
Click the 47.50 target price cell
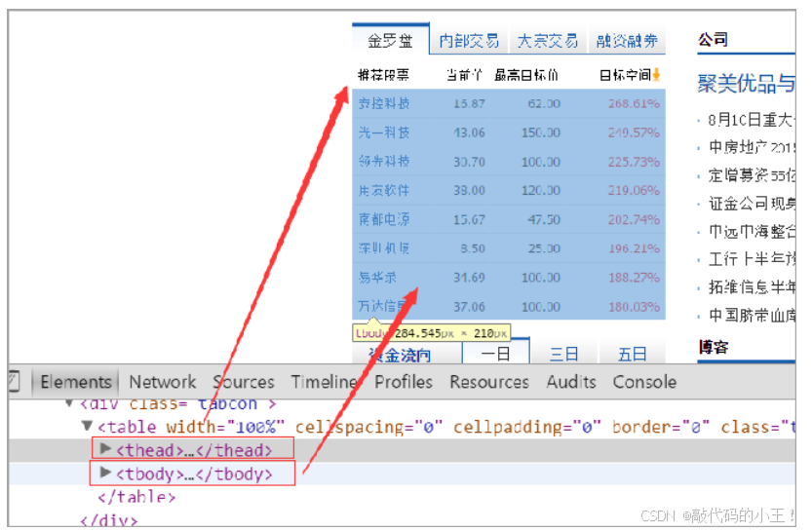(x=544, y=219)
